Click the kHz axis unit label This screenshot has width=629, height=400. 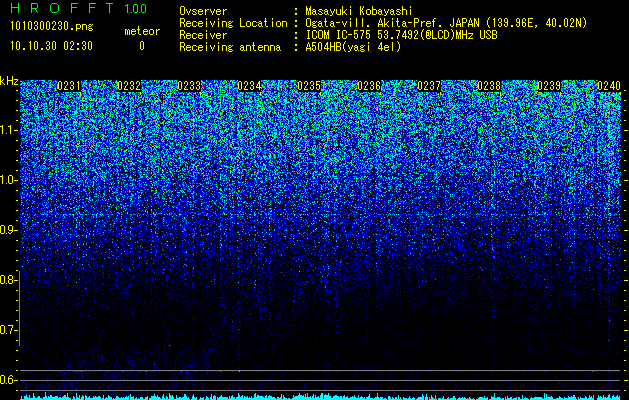coord(9,81)
